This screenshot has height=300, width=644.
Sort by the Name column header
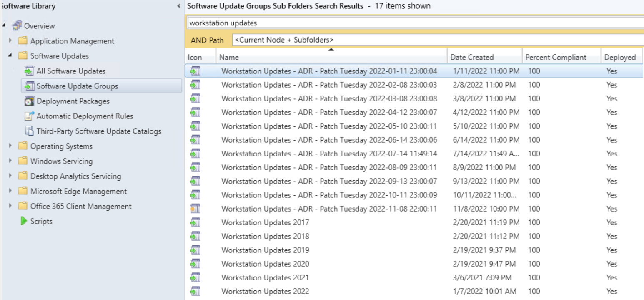click(x=332, y=58)
